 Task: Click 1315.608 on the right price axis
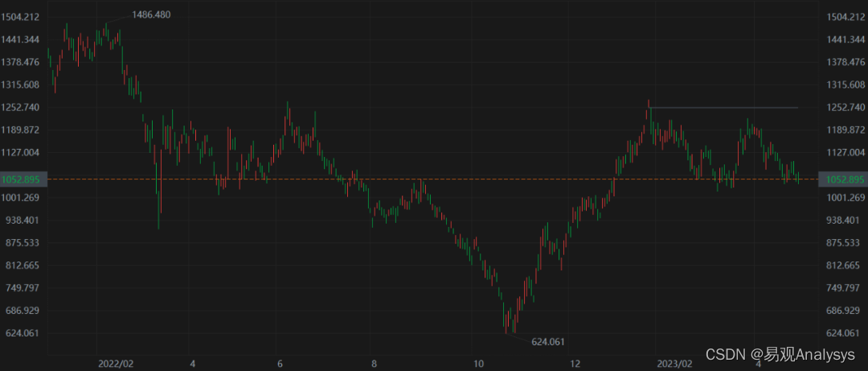(x=845, y=85)
